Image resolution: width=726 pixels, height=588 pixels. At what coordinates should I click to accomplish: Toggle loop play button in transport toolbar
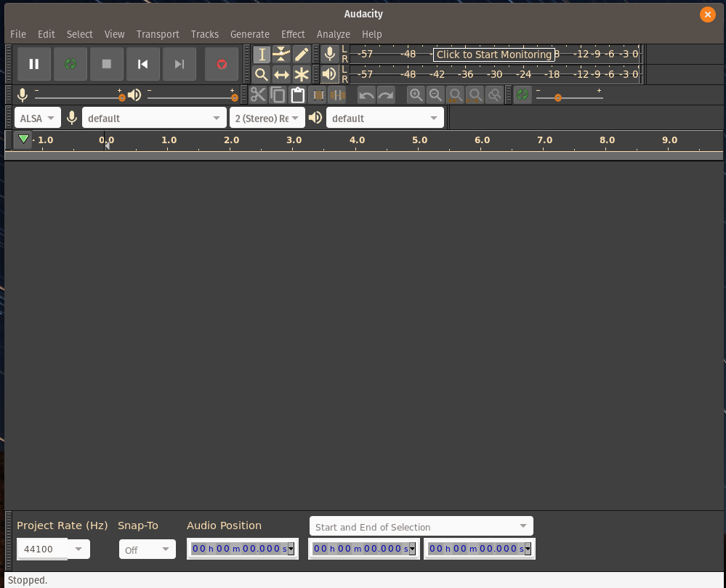(70, 64)
